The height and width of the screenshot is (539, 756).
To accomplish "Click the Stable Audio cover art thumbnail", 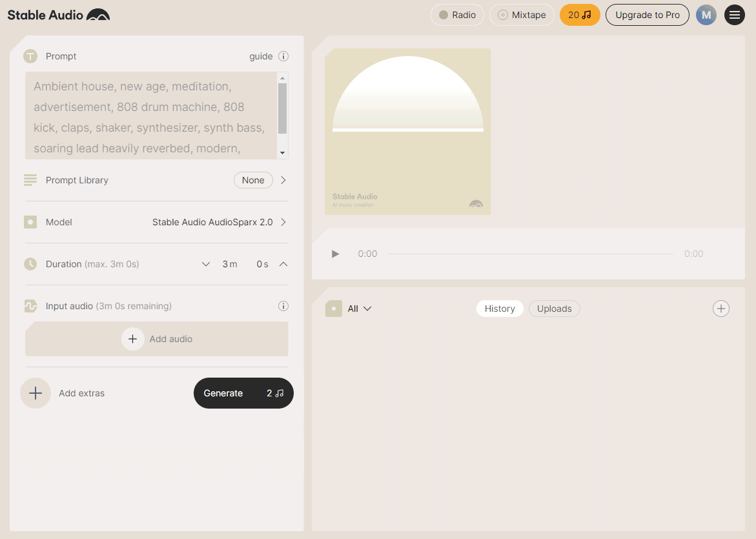I will click(408, 132).
